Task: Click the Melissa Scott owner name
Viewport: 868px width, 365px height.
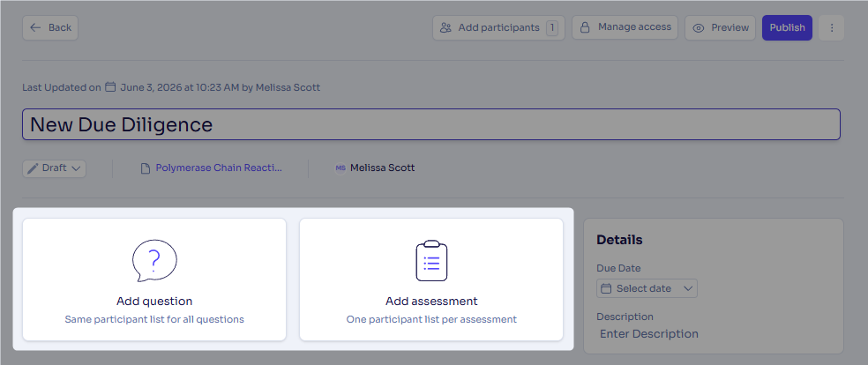Action: 383,168
